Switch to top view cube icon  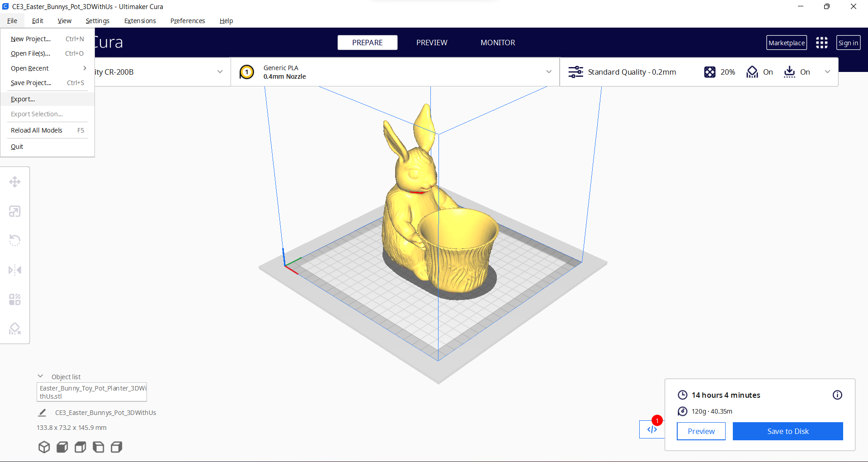80,447
